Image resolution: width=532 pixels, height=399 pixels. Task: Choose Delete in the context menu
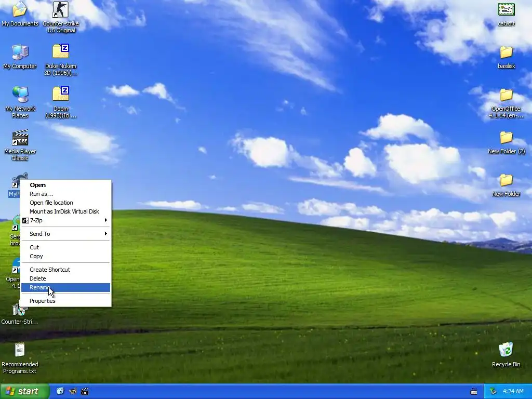point(65,278)
